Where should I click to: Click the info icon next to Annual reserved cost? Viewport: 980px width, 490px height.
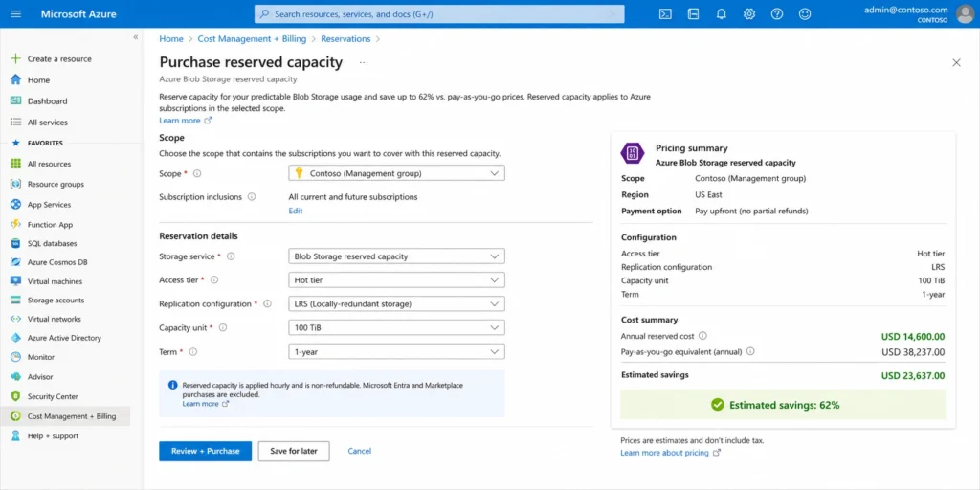[702, 336]
